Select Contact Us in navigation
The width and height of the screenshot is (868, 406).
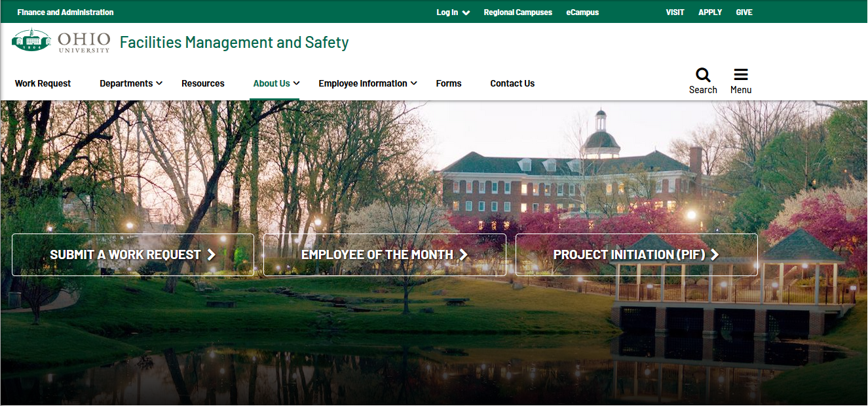(x=512, y=83)
